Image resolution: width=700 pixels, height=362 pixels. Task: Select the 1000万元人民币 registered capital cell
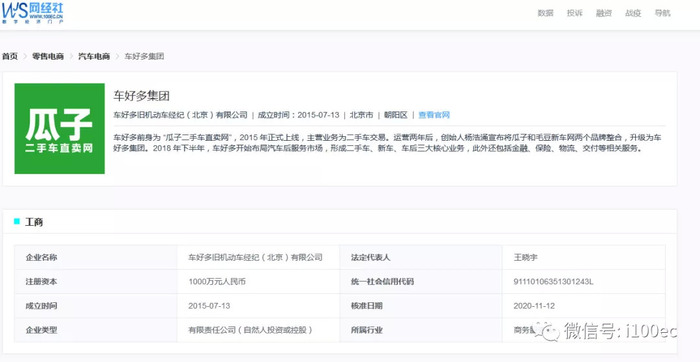(217, 282)
